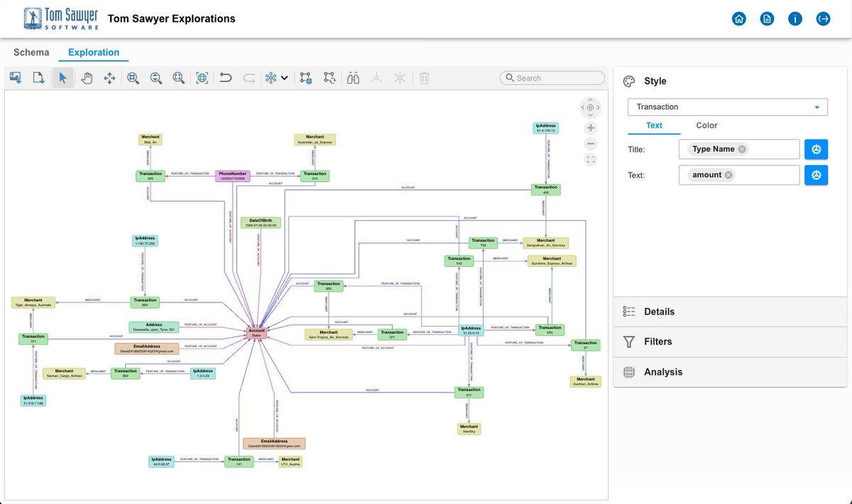The image size is (852, 504).
Task: Click the starburst toolbar icon
Action: (x=400, y=78)
